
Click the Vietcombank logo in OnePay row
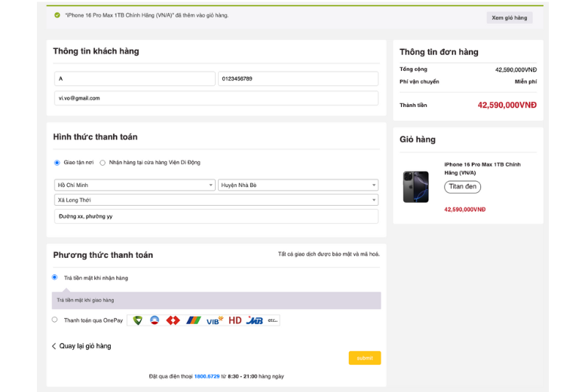coord(138,320)
